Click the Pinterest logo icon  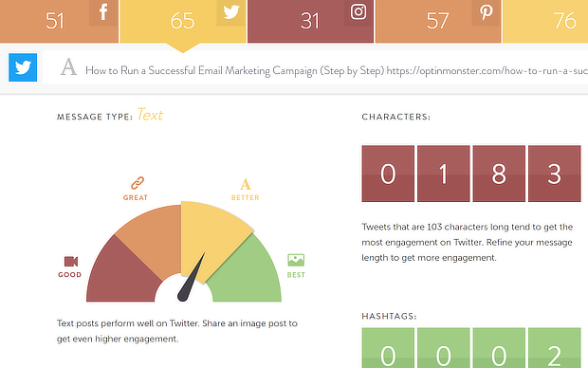point(486,12)
